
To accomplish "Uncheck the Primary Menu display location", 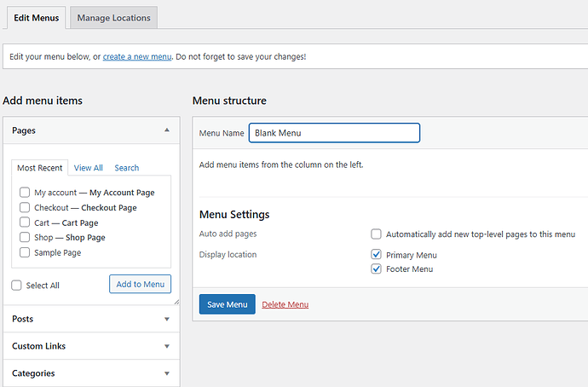I will pyautogui.click(x=376, y=255).
